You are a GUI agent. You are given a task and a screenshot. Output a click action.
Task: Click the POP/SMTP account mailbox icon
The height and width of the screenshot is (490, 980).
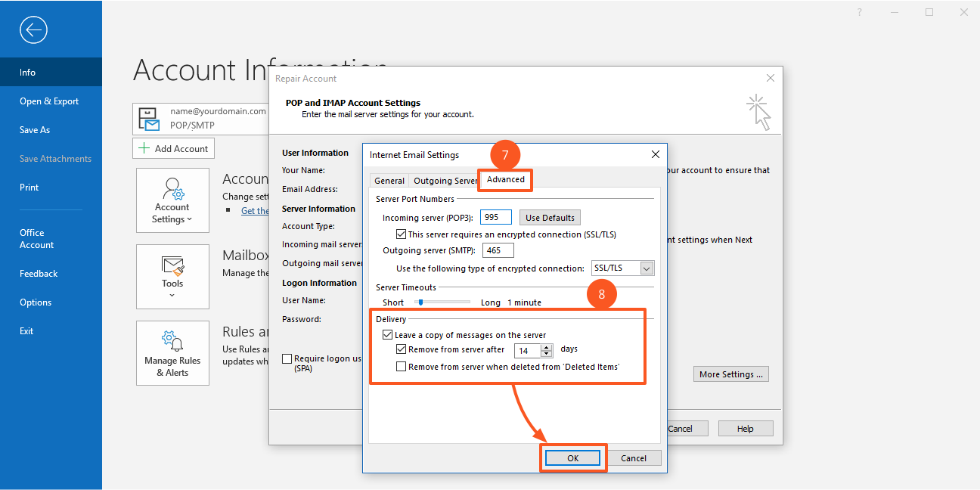coord(149,119)
